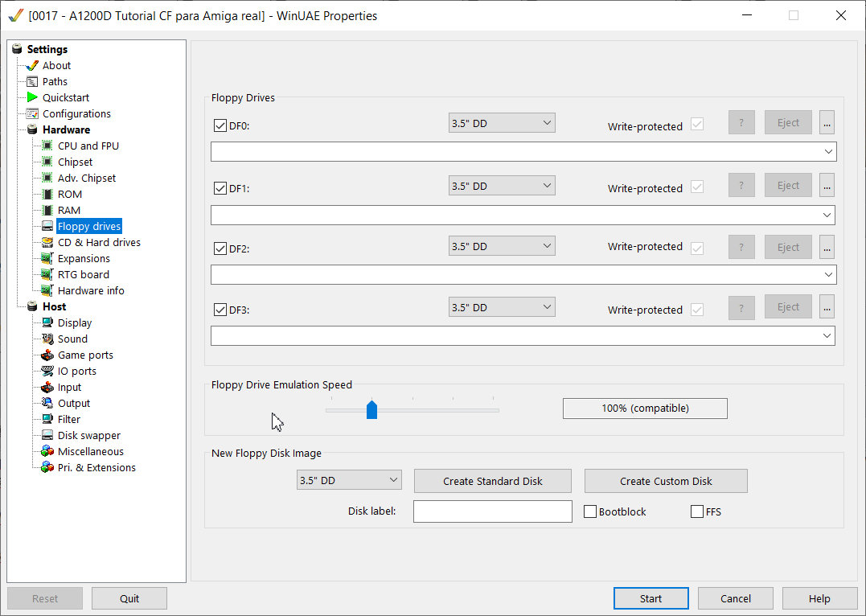Click the Quit button

(x=129, y=598)
